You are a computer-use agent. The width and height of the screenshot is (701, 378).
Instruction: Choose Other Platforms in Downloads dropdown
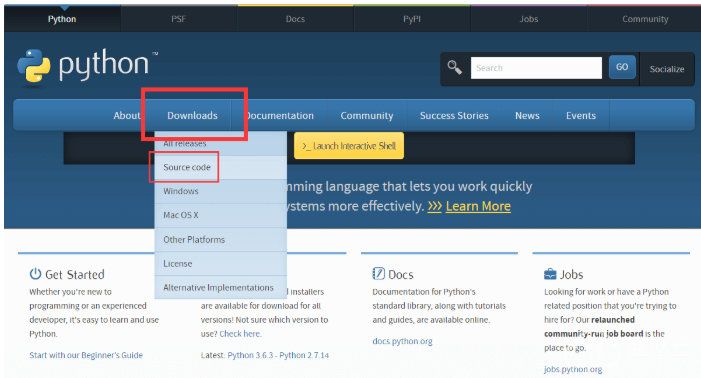click(x=220, y=239)
